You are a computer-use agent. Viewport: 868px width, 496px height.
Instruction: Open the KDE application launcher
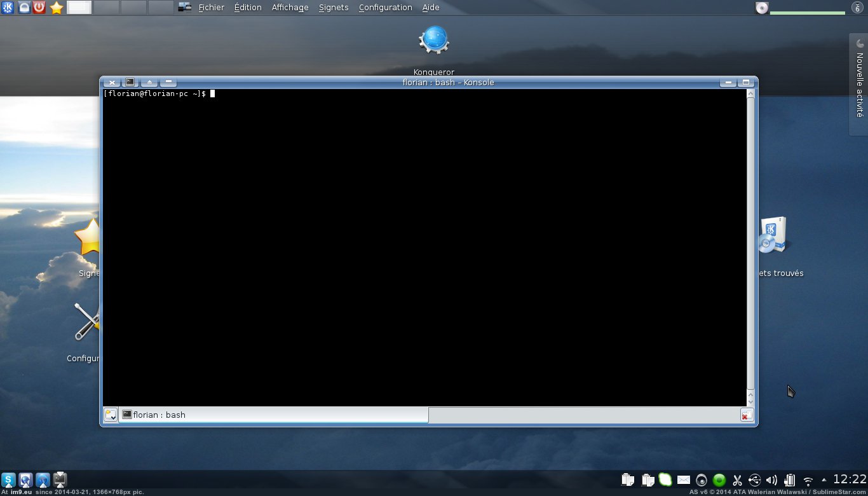pyautogui.click(x=8, y=8)
